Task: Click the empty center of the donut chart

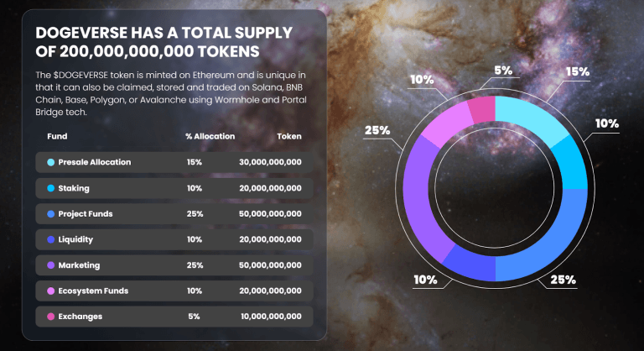Action: click(496, 188)
